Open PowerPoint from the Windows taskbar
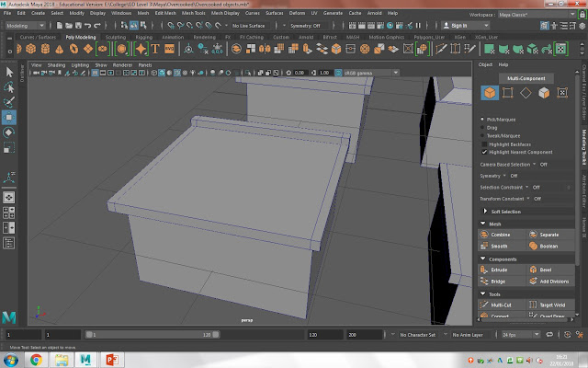Screen dimensions: 588x368 (112, 358)
